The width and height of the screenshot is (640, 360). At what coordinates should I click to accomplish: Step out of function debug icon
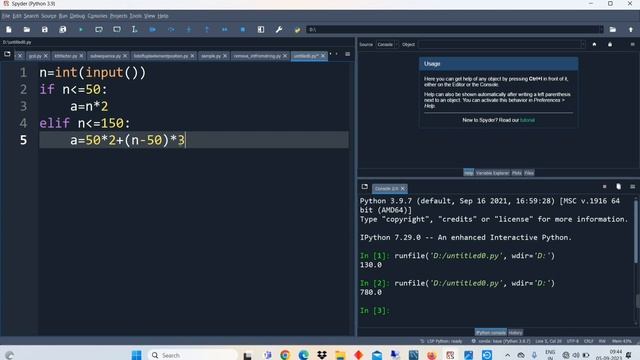[207, 29]
